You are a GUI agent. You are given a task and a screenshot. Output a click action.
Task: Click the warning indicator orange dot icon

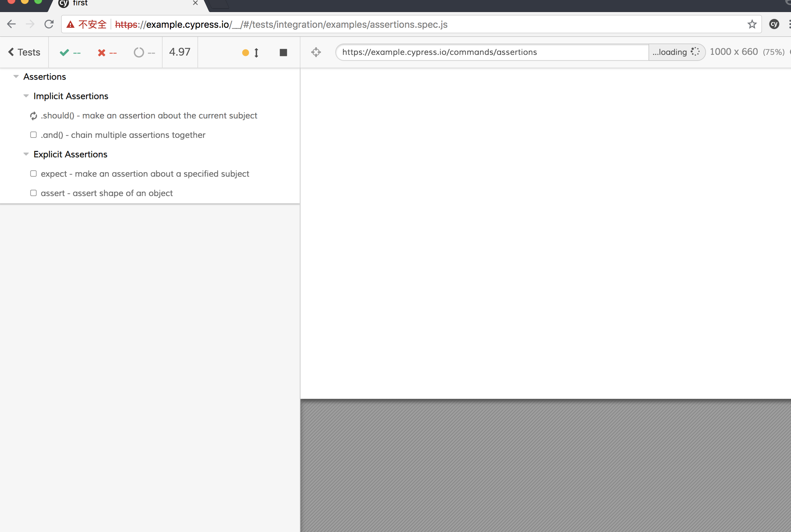point(245,52)
